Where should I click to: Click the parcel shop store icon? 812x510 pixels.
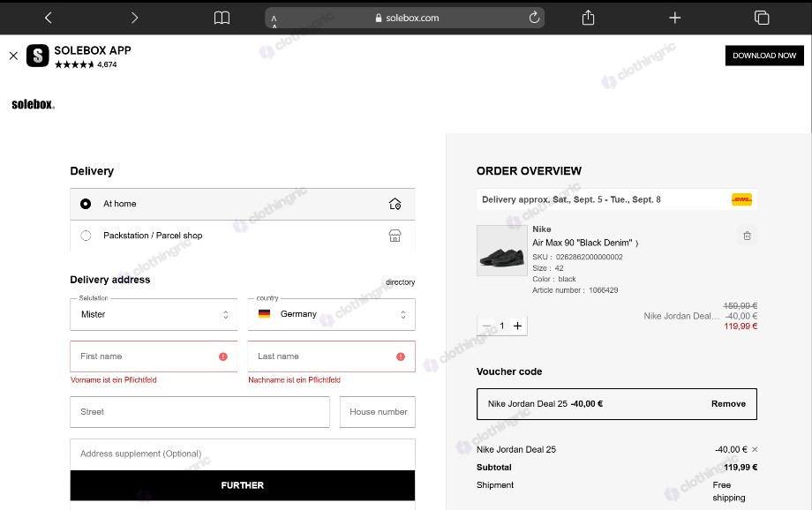point(395,236)
